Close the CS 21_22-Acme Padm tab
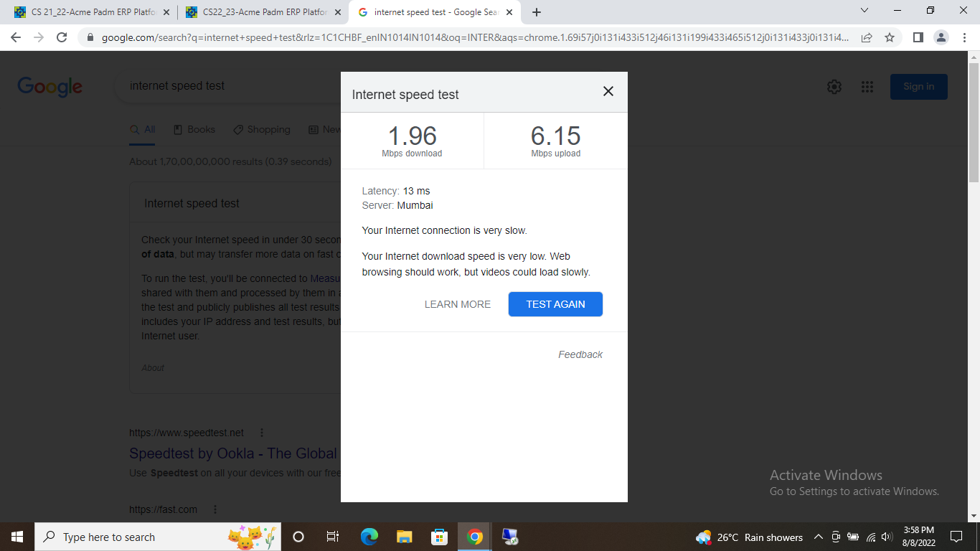The width and height of the screenshot is (980, 551). coord(166,12)
